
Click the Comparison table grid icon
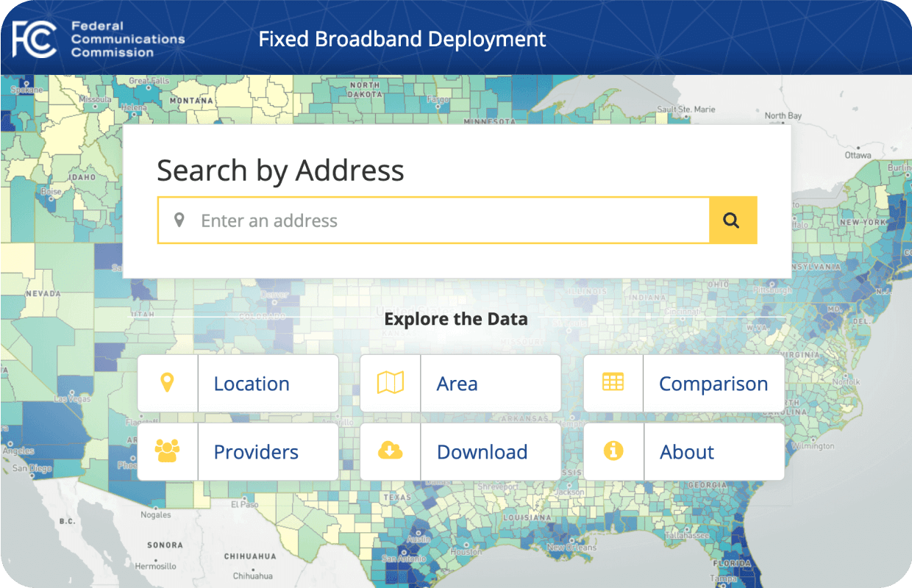click(x=613, y=382)
